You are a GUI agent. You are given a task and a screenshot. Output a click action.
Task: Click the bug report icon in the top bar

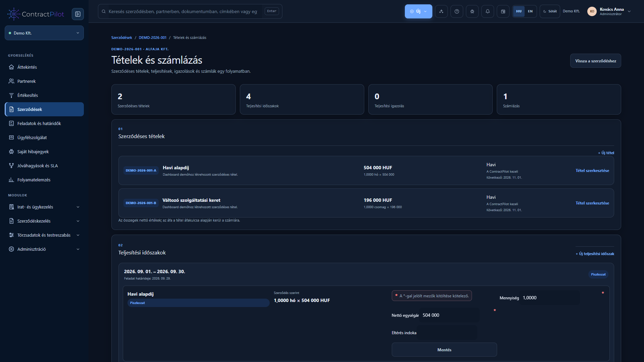(472, 11)
